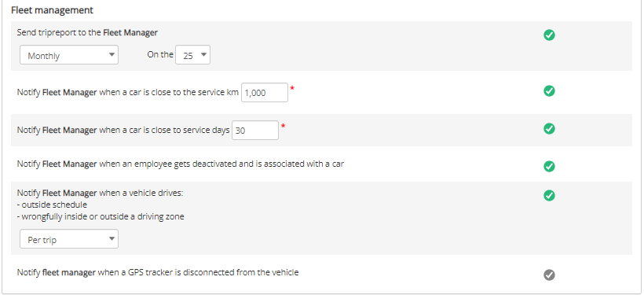Expand the Per trip dropdown
The height and width of the screenshot is (295, 644).
69,239
